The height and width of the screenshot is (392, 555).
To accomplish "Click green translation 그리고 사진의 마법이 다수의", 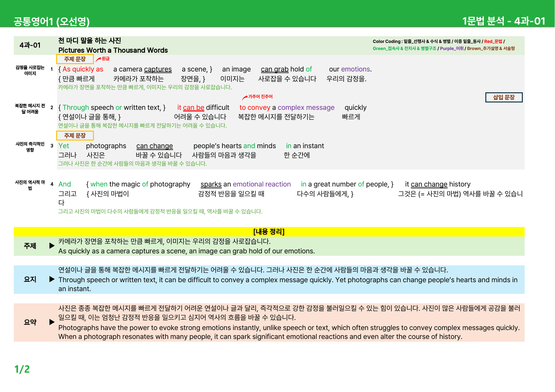I will 160,212.
